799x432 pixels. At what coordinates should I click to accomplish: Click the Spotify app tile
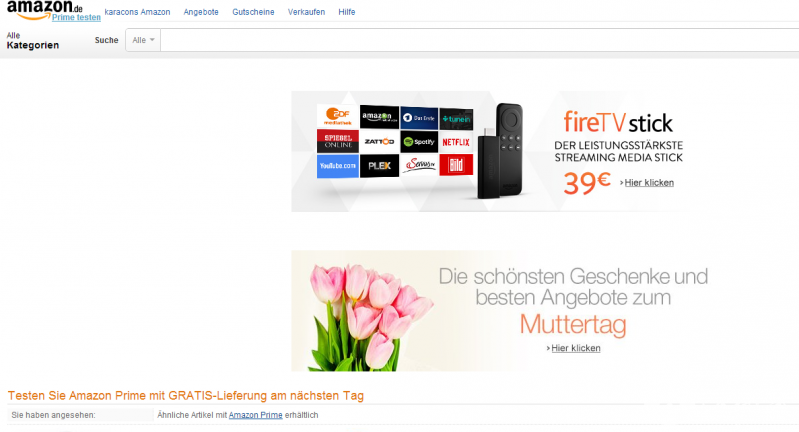419,142
